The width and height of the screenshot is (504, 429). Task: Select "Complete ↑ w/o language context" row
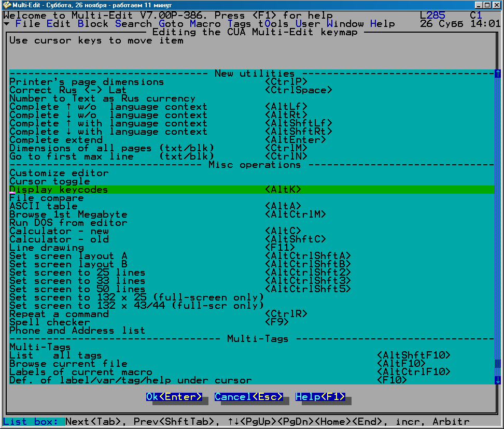tap(251, 107)
